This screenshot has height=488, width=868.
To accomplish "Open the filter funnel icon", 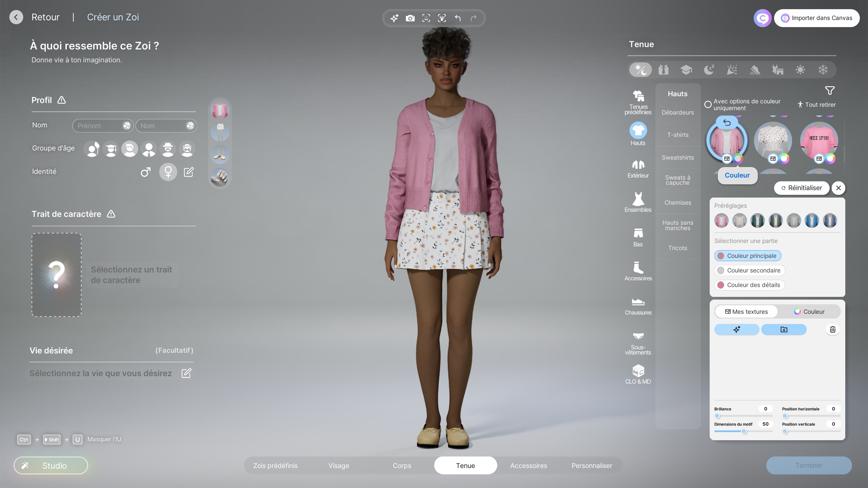I will tap(829, 90).
